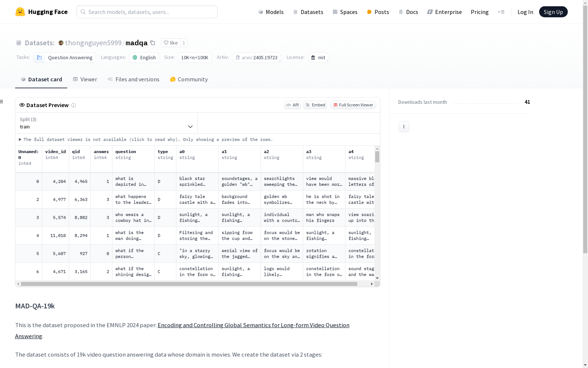Click the madqa dataset name
Viewport: 588px width, 368px height.
[x=136, y=43]
